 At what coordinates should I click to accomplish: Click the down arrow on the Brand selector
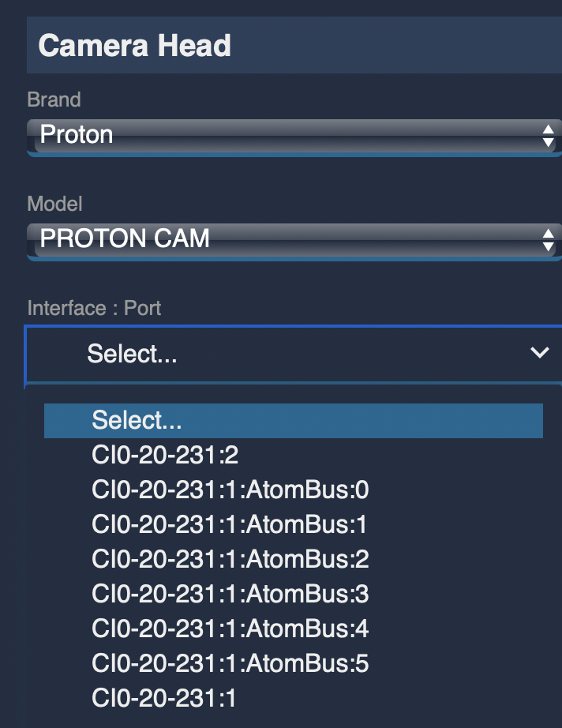[x=549, y=142]
